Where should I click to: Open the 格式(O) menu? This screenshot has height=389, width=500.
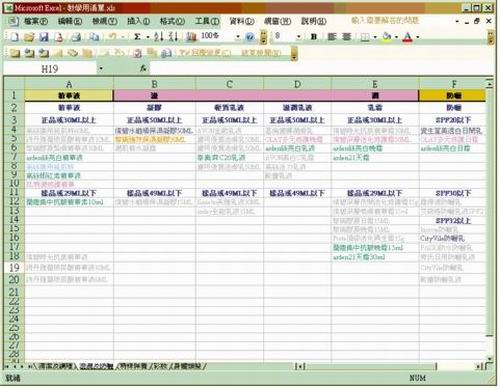pyautogui.click(x=172, y=21)
